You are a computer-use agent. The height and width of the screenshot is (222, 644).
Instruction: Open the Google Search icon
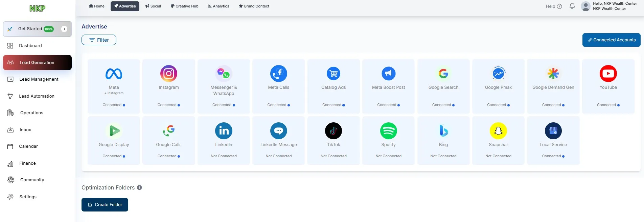443,74
